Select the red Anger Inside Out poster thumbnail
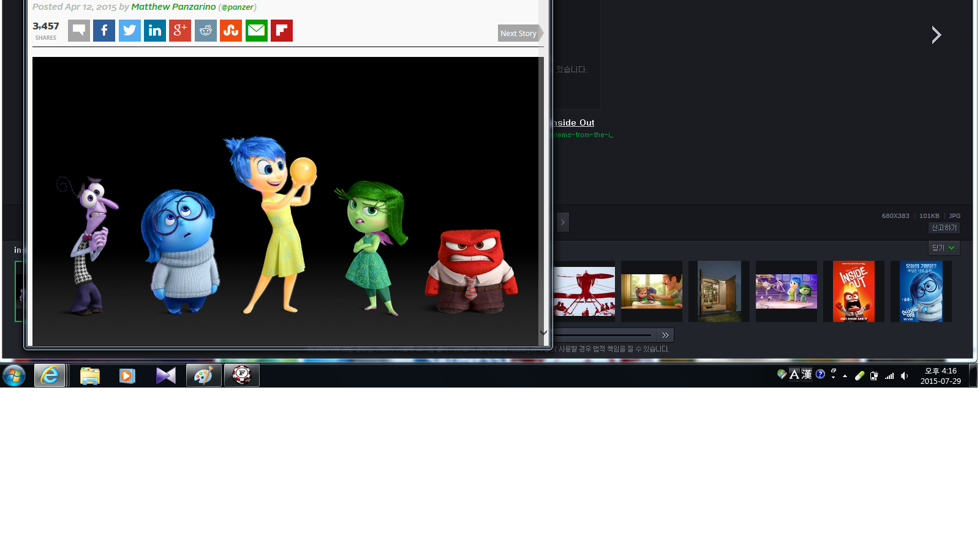The image size is (980, 551). point(854,291)
